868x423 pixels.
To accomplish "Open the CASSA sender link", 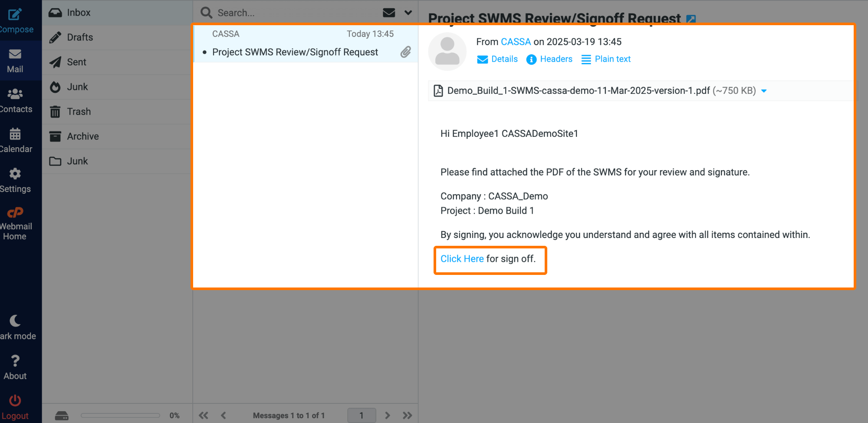I will 516,42.
